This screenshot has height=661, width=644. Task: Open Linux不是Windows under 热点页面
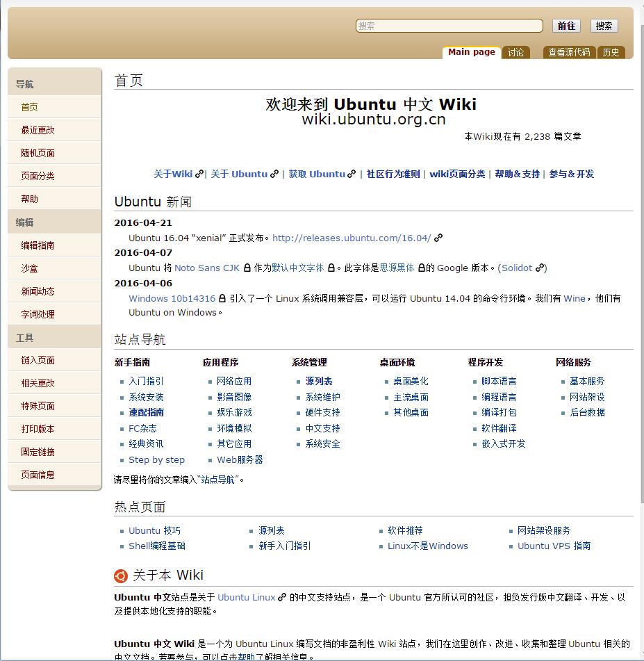tap(428, 546)
